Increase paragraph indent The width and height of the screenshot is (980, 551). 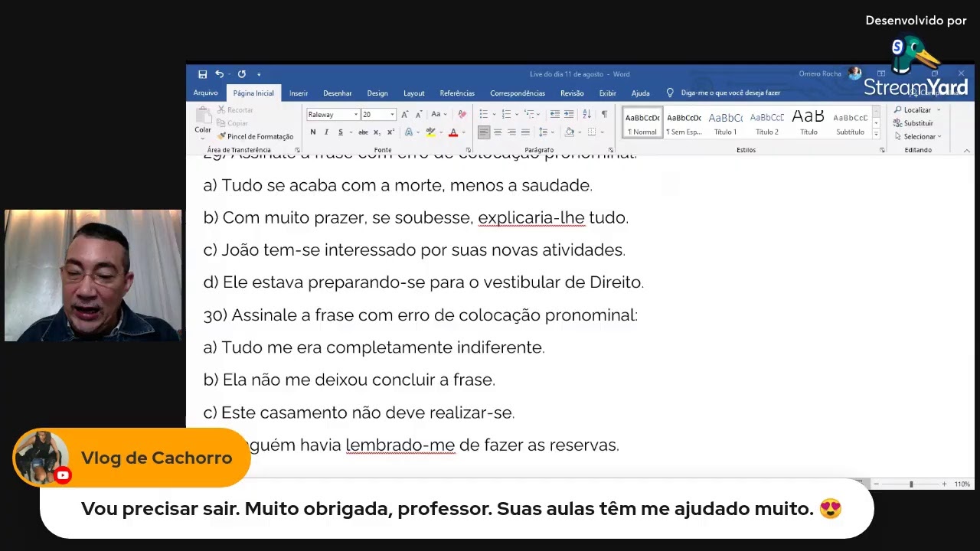[568, 114]
